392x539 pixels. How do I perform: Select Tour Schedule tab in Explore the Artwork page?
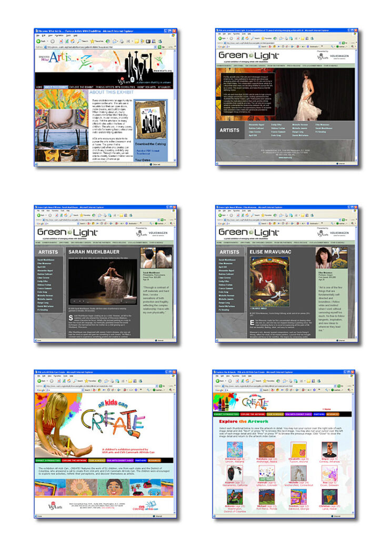275,414
